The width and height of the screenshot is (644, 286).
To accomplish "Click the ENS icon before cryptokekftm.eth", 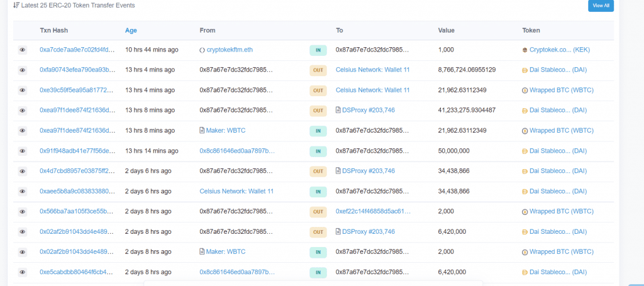I will click(202, 50).
